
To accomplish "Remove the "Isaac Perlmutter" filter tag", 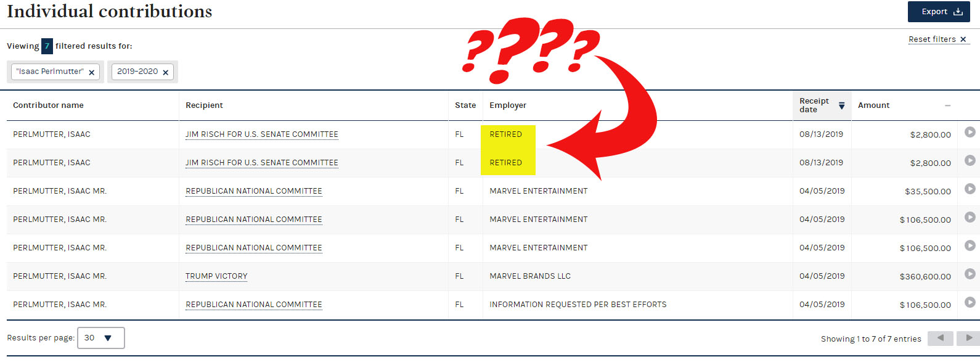I will 92,72.
